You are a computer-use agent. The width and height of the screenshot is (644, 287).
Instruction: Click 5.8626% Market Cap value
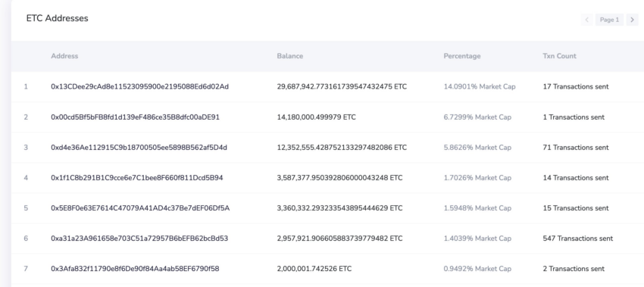(477, 148)
